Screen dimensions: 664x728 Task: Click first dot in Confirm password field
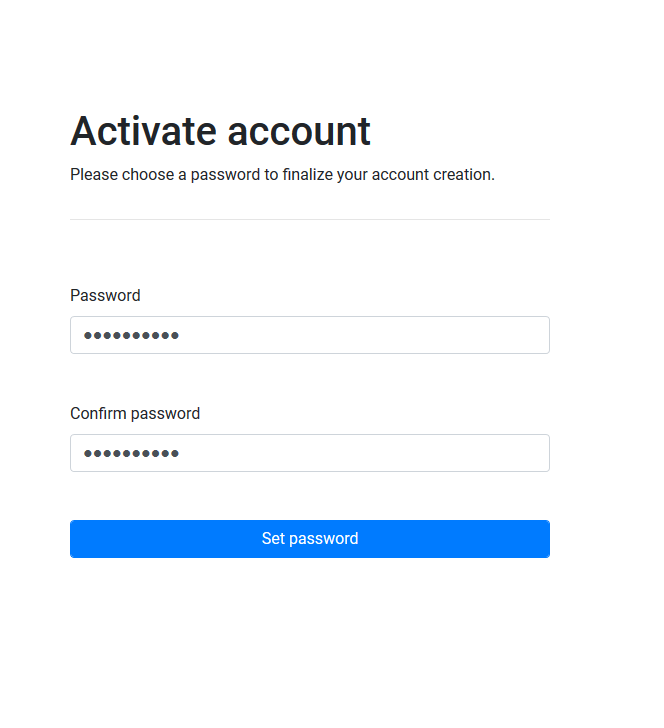[x=87, y=454]
